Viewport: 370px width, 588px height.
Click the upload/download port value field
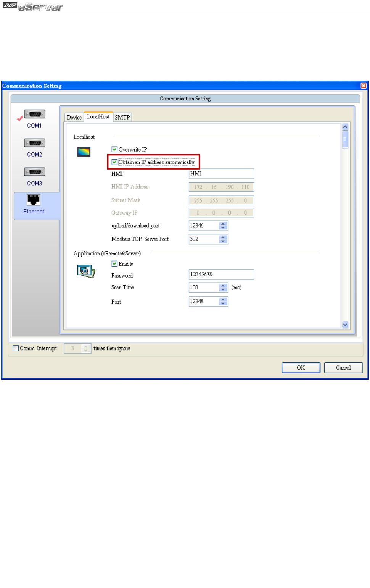pyautogui.click(x=204, y=226)
